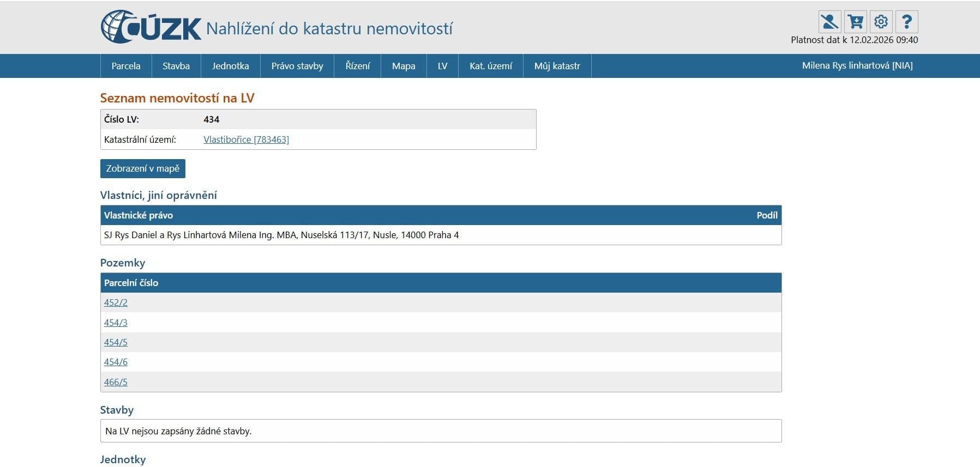The width and height of the screenshot is (980, 467).
Task: Switch to the Řízení menu item
Action: 358,66
